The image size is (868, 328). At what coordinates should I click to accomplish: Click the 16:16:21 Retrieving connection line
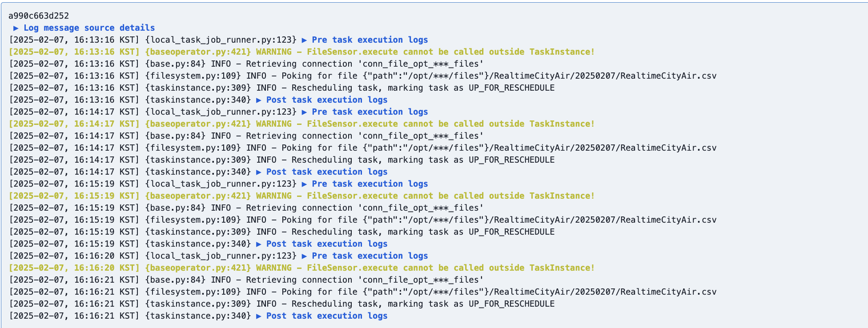[246, 280]
